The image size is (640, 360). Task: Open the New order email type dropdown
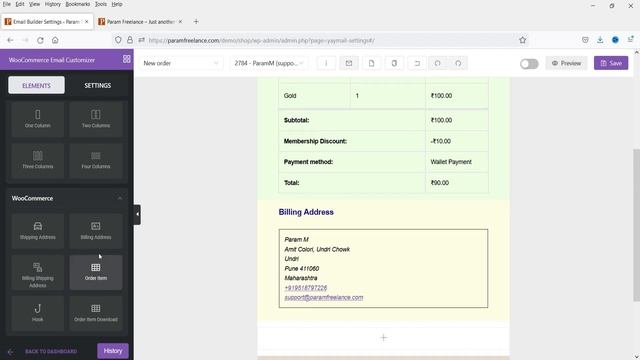[x=181, y=63]
